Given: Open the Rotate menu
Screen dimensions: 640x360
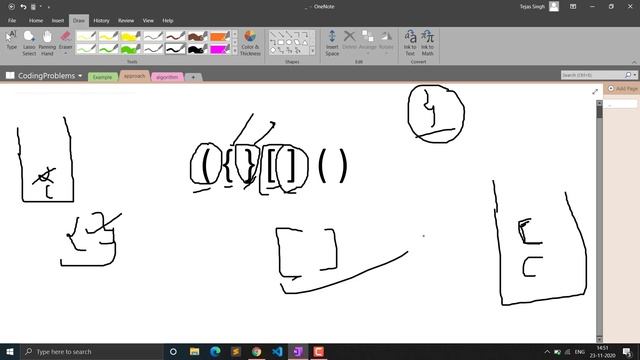Looking at the screenshot, I should point(386,42).
